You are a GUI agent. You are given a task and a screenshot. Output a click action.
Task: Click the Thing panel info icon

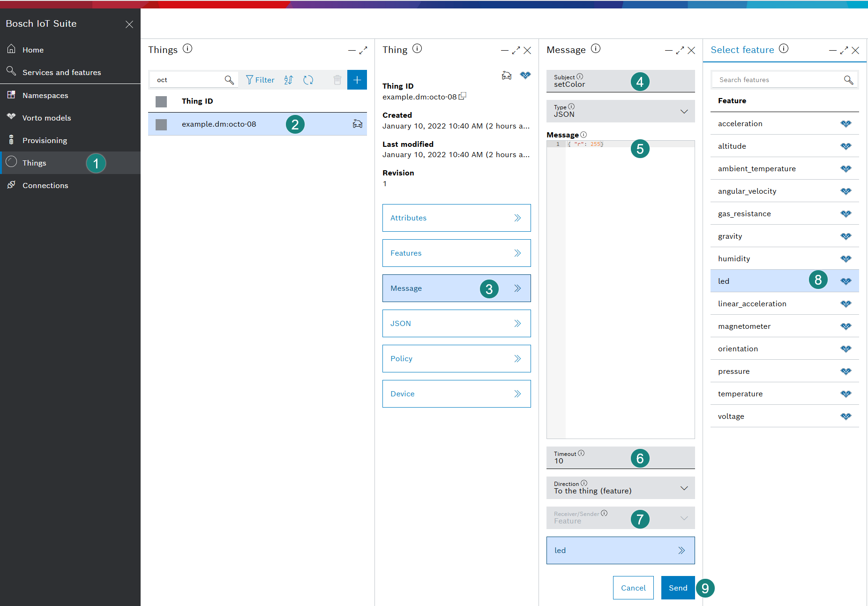tap(417, 48)
